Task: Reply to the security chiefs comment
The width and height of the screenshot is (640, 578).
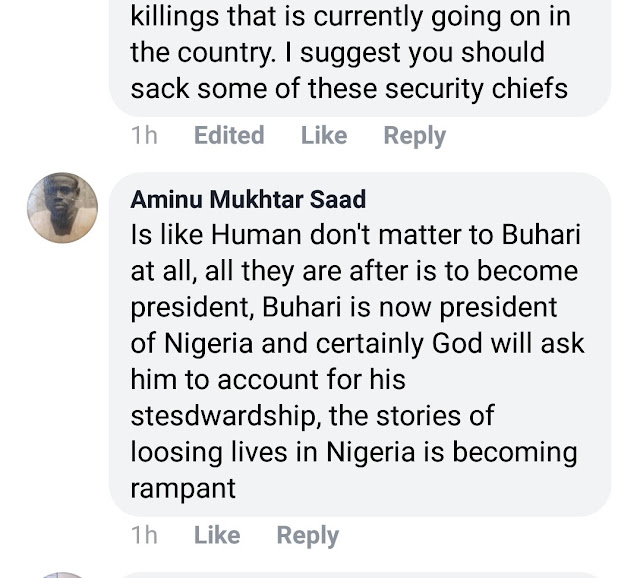Action: 414,136
